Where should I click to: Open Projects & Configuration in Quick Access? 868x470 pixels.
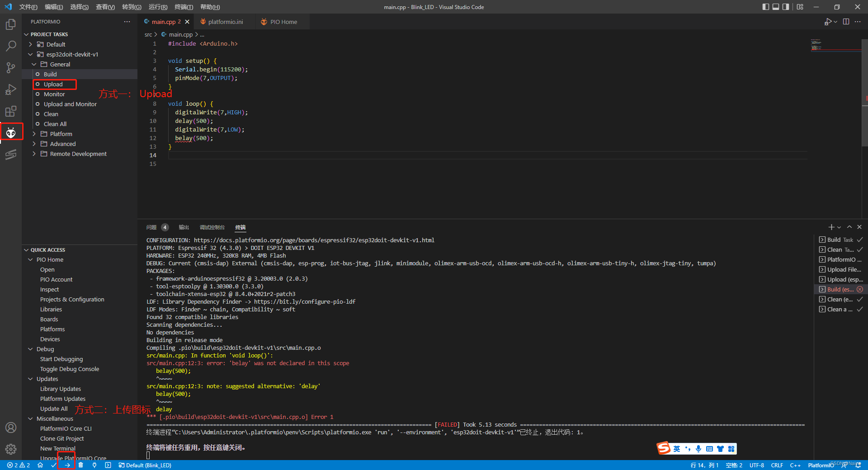72,299
